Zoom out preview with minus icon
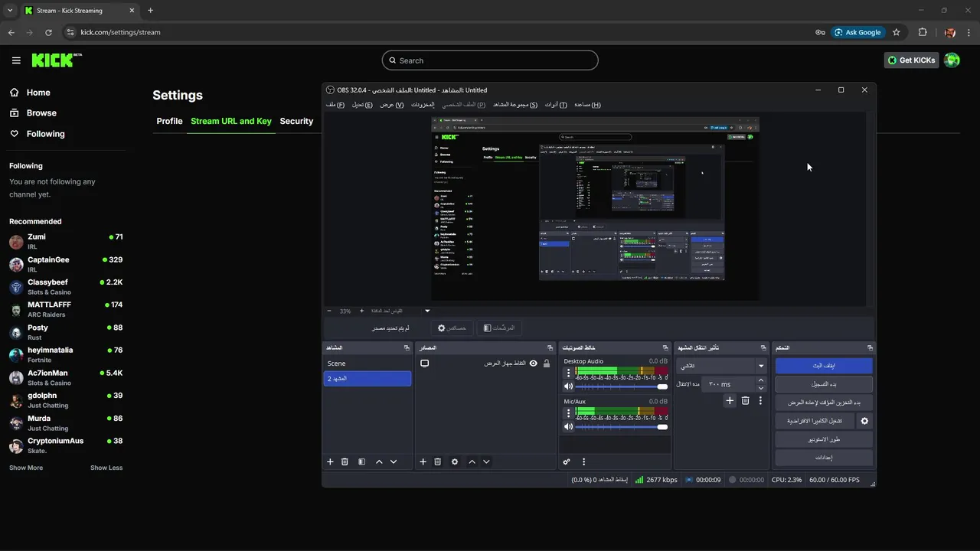 point(329,311)
